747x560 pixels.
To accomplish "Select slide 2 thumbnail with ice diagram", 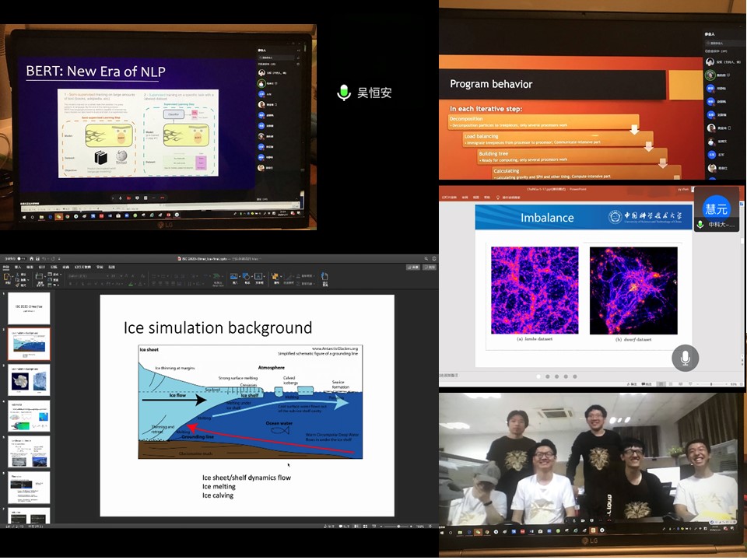I will point(29,345).
